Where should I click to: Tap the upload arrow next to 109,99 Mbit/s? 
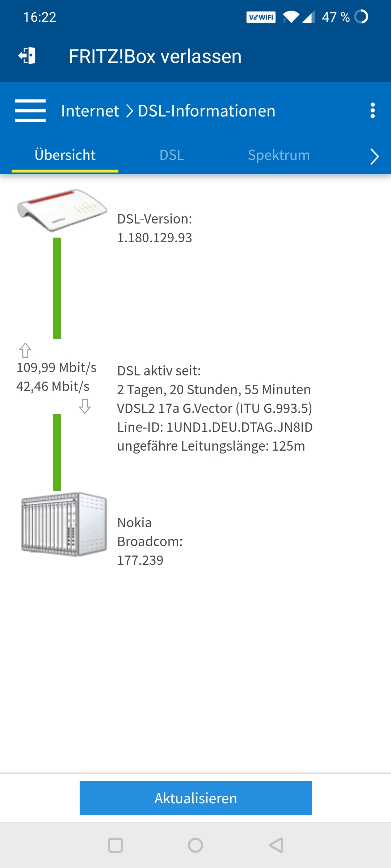tap(25, 350)
